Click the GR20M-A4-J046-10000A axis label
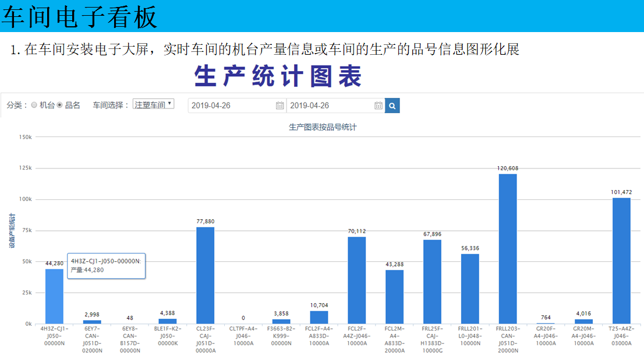Screen dimensions: 644x362 [x=583, y=336]
